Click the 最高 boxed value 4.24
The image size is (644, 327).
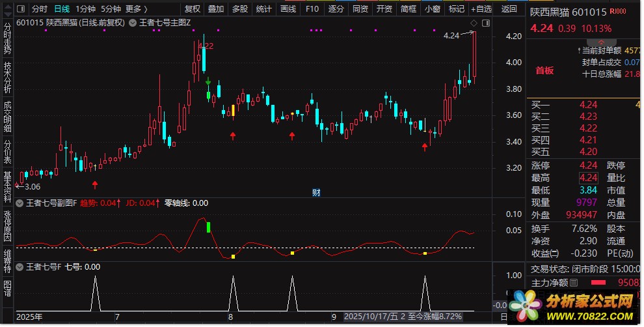tap(588, 178)
